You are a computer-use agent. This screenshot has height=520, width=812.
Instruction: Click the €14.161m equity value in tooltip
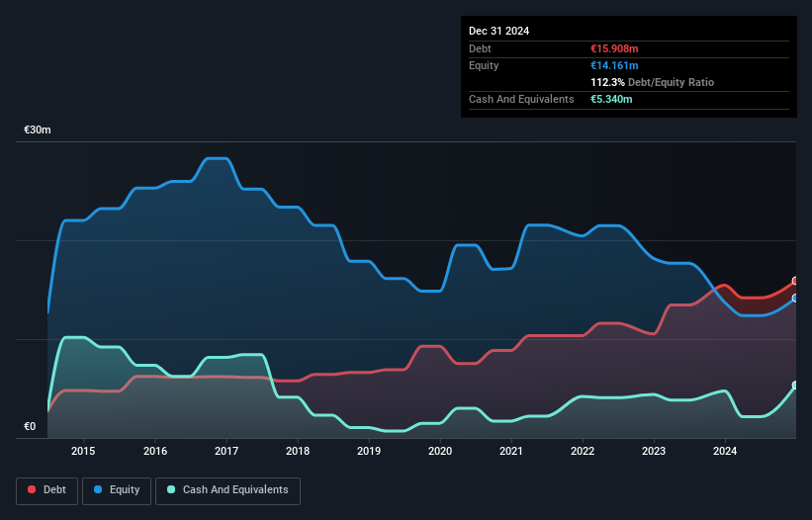click(614, 65)
